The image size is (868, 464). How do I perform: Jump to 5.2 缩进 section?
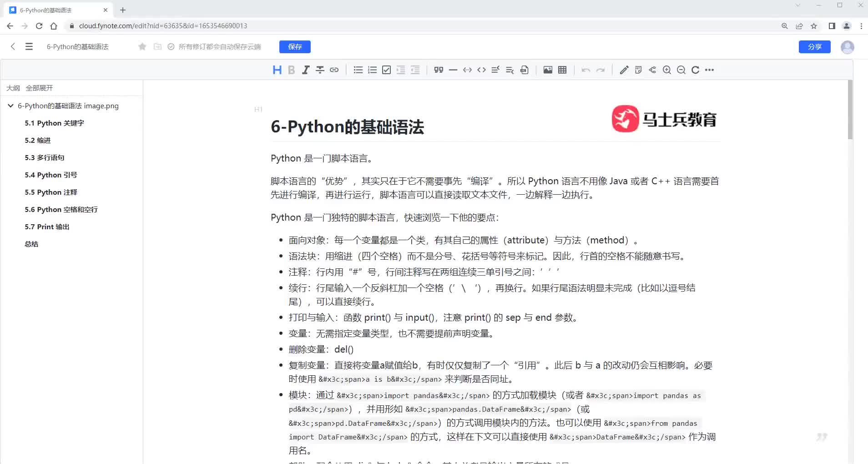point(38,141)
